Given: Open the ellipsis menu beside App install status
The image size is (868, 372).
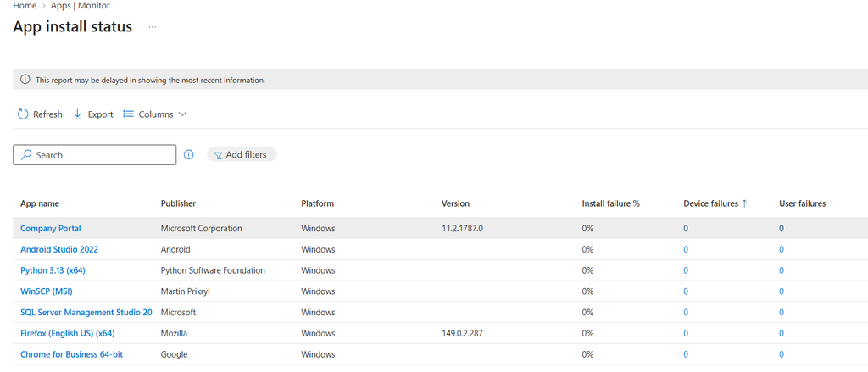Looking at the screenshot, I should [x=153, y=26].
